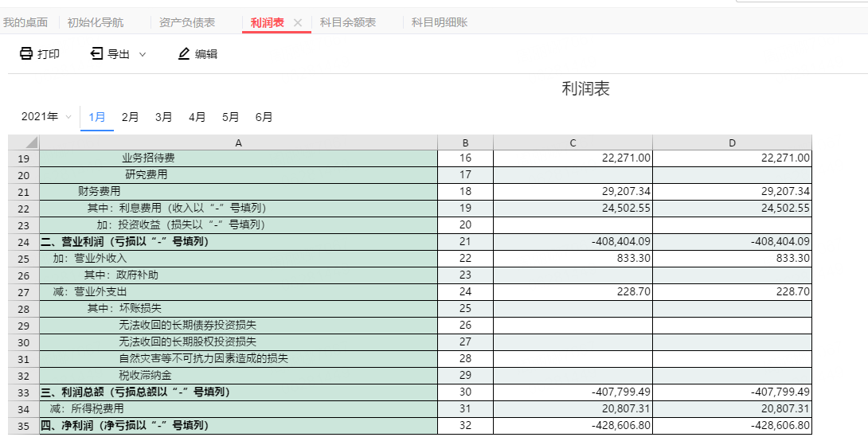Click the 其中：利息费用 row label
This screenshot has width=868, height=441.
point(177,208)
